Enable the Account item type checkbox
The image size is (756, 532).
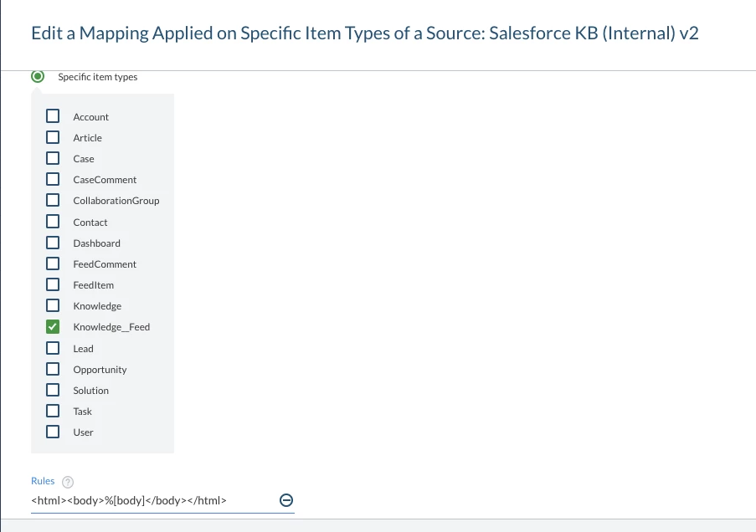click(x=53, y=115)
